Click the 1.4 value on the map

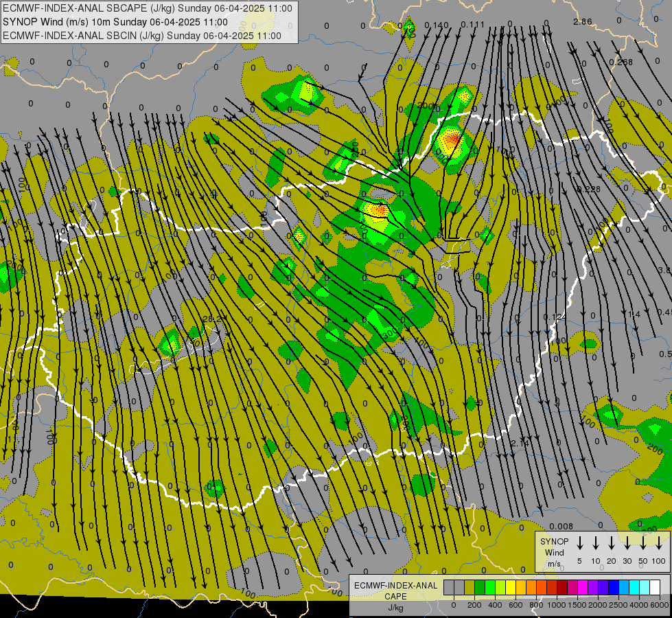(x=634, y=314)
